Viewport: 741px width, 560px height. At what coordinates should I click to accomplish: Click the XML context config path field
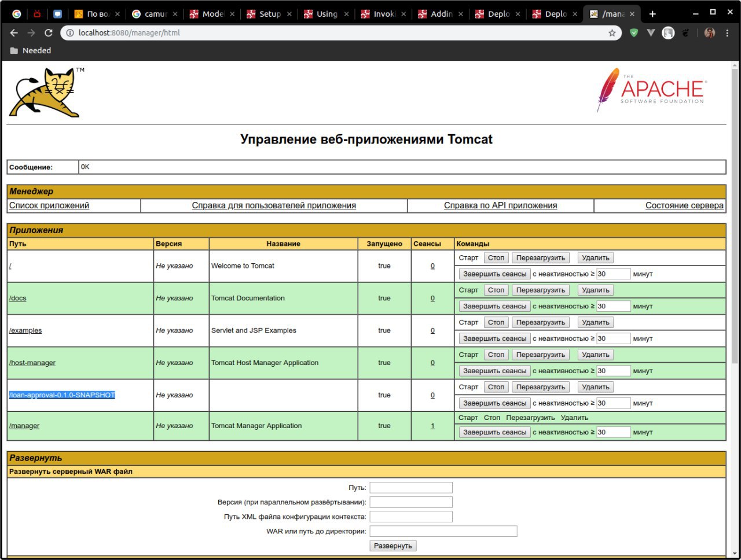(411, 517)
